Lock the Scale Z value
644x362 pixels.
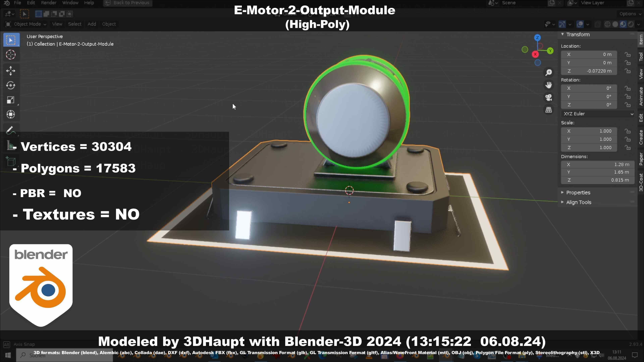(628, 148)
